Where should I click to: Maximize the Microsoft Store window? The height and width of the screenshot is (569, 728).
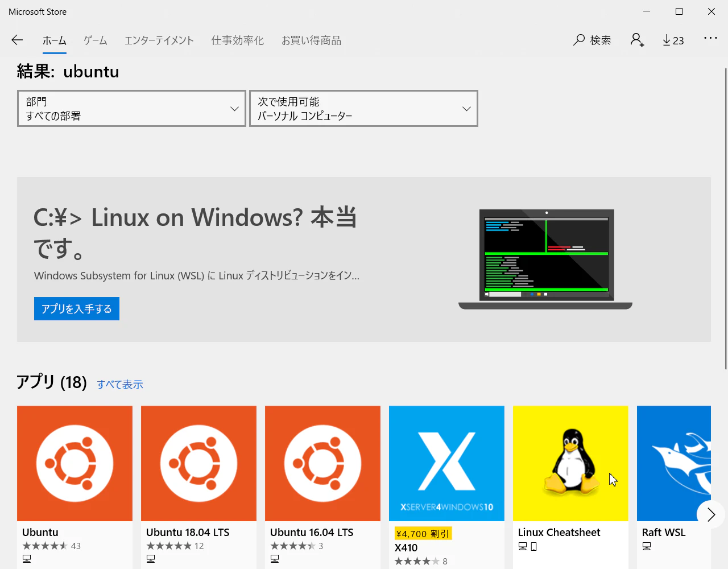coord(679,11)
